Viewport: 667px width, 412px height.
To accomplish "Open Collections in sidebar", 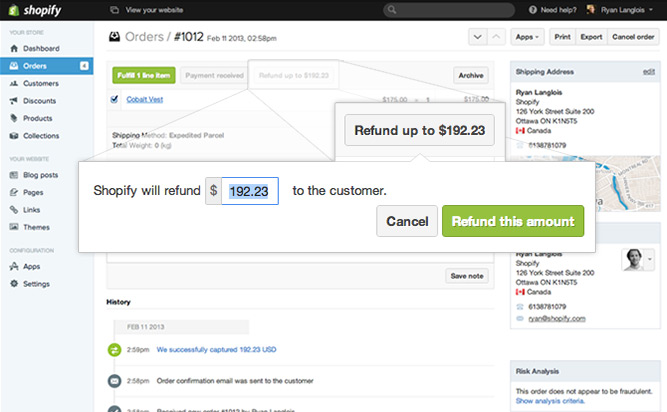I will (41, 136).
